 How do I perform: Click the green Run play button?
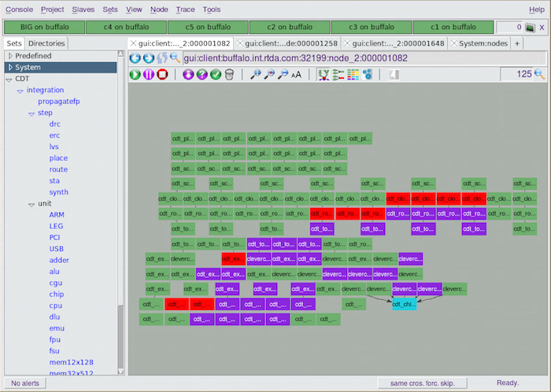coord(135,75)
